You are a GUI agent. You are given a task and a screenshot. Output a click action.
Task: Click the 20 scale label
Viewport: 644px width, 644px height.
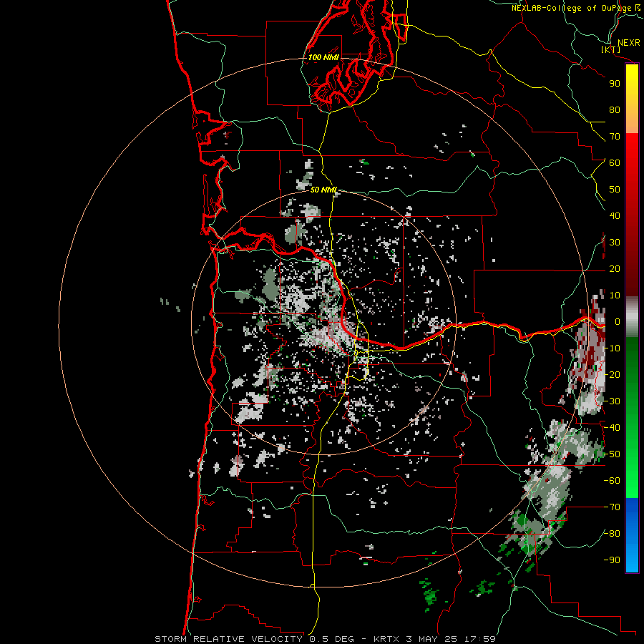615,268
